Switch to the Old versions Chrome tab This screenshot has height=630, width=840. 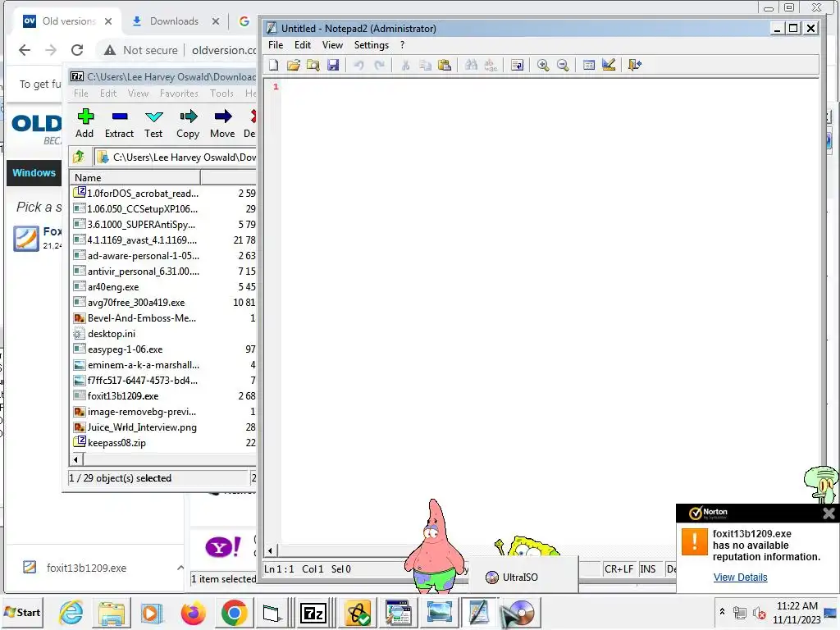69,21
